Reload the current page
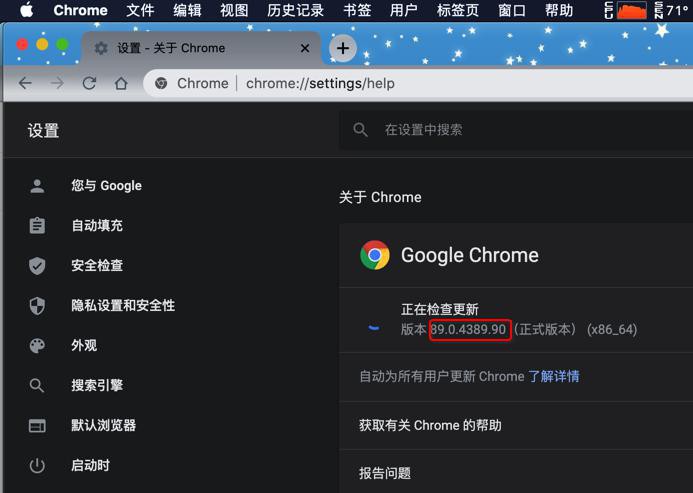This screenshot has width=693, height=493. coord(89,83)
